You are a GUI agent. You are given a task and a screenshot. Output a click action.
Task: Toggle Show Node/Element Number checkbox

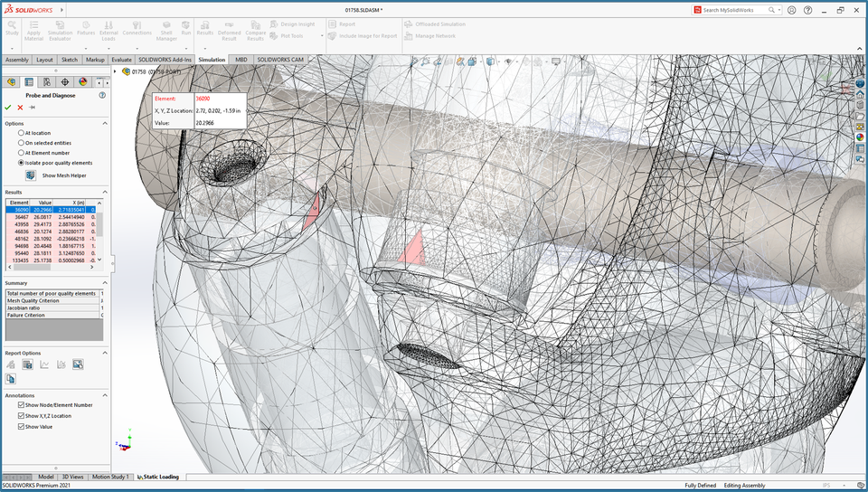[x=21, y=405]
